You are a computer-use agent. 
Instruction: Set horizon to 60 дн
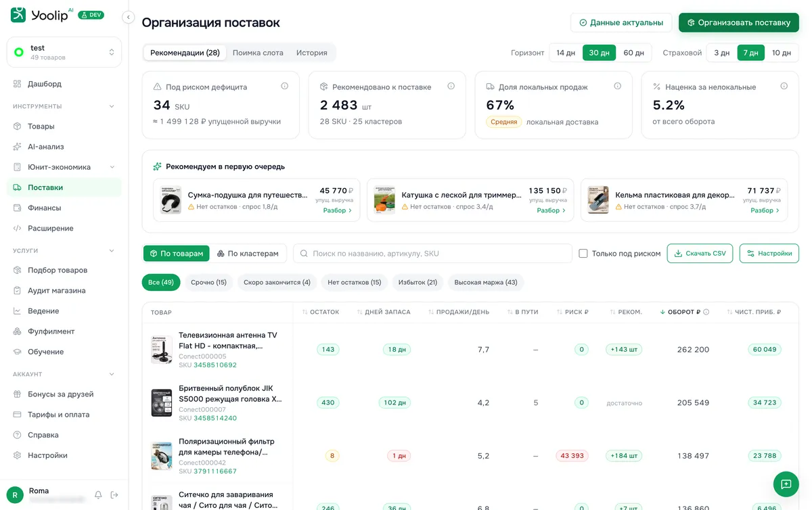633,53
